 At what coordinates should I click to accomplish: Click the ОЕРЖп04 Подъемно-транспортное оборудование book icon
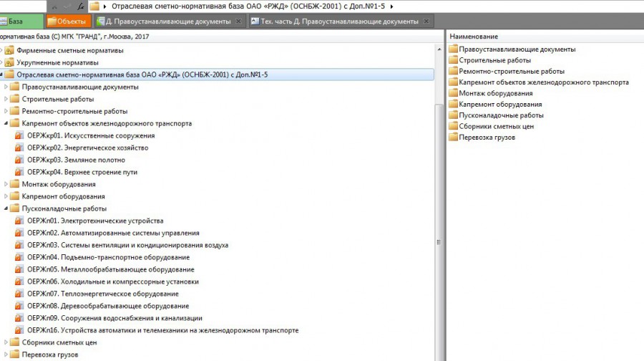click(x=19, y=257)
